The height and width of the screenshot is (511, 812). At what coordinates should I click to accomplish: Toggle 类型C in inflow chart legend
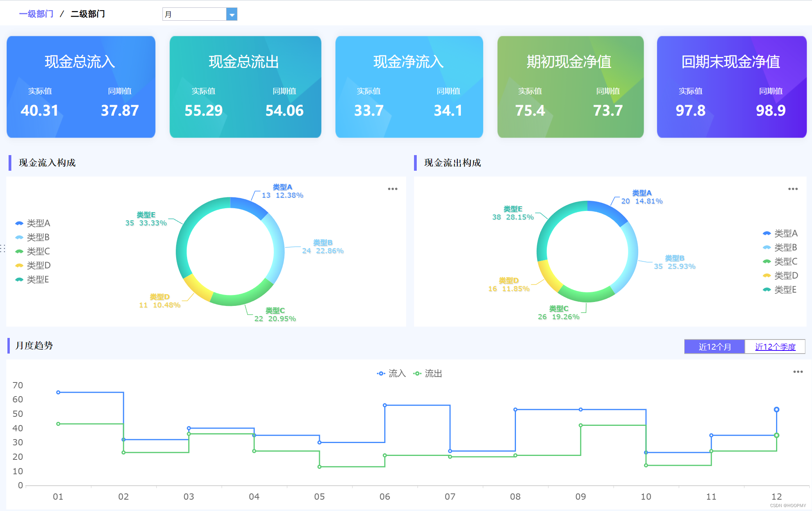[33, 252]
